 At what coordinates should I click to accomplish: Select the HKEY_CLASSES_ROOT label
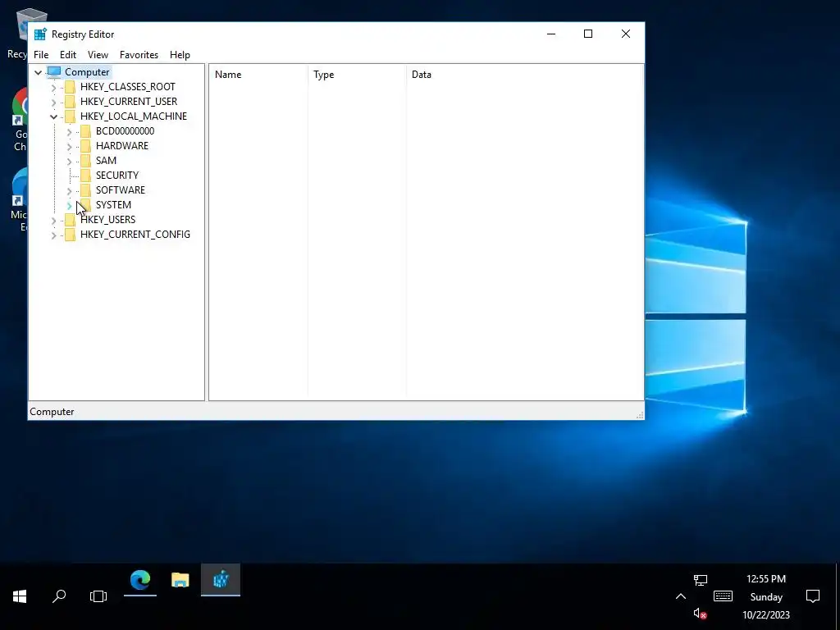point(127,87)
